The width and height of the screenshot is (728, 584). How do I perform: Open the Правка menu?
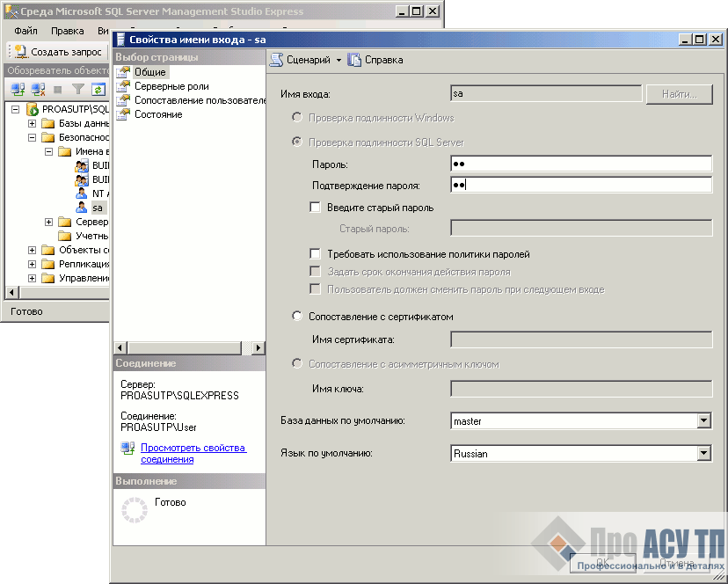coord(68,31)
